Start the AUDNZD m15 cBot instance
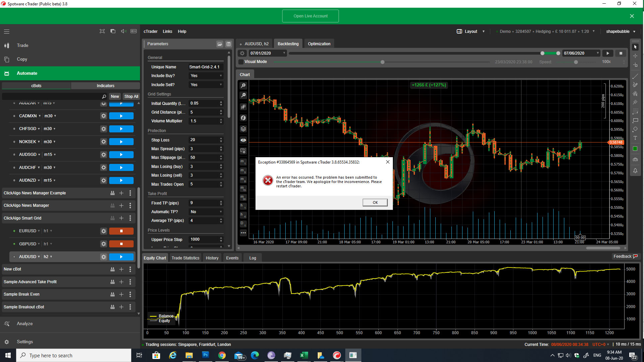 pyautogui.click(x=121, y=180)
